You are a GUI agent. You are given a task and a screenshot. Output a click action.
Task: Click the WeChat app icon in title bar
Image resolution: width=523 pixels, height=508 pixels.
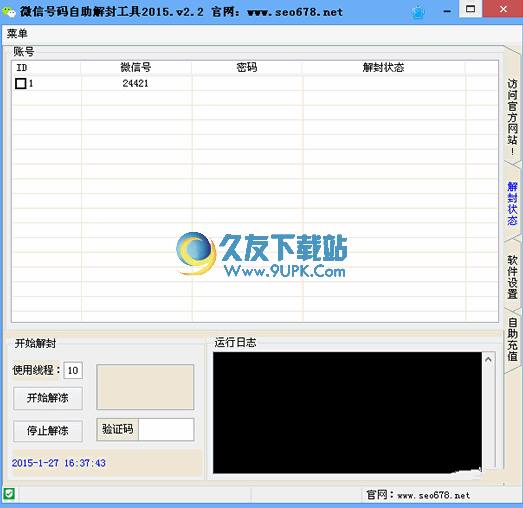(x=9, y=12)
